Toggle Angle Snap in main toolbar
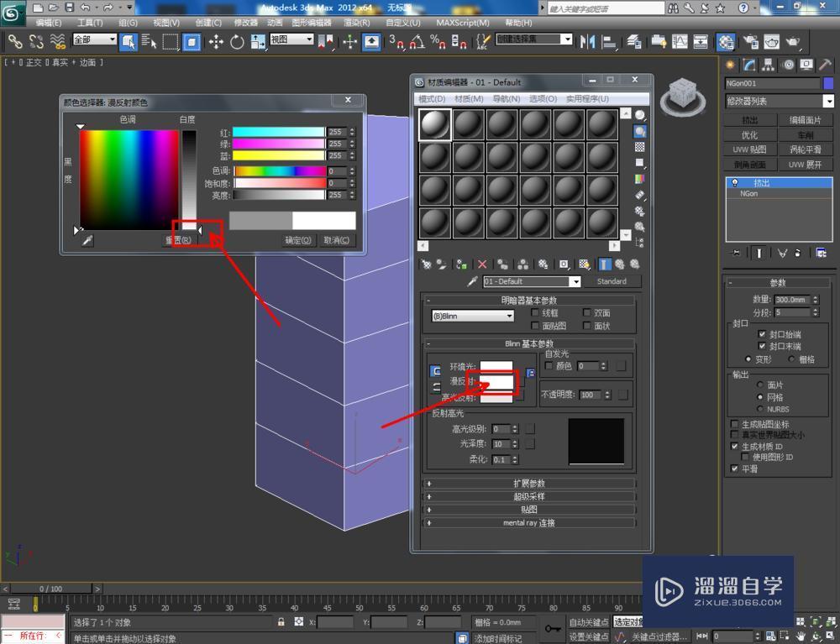 (417, 41)
